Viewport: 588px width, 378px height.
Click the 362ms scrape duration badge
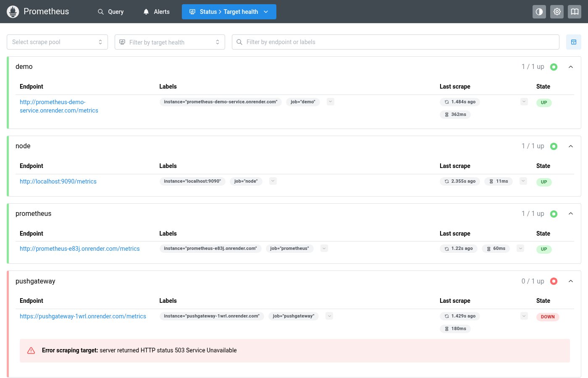coord(455,114)
